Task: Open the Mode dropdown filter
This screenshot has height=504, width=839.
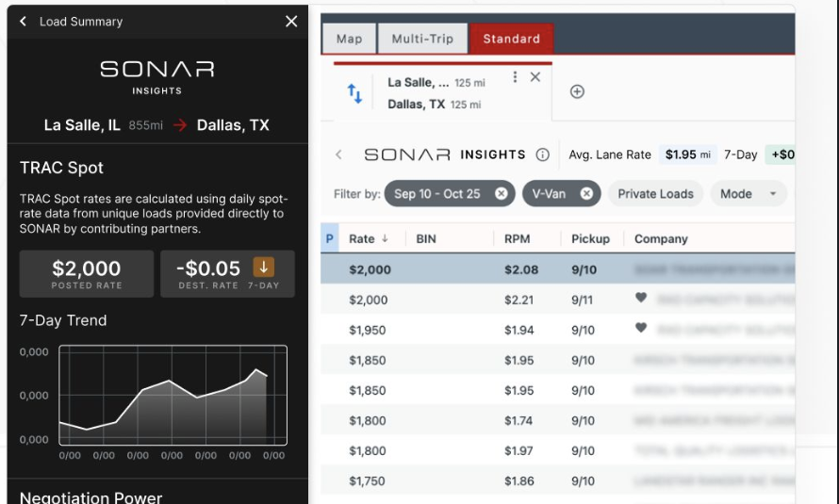Action: pos(748,194)
